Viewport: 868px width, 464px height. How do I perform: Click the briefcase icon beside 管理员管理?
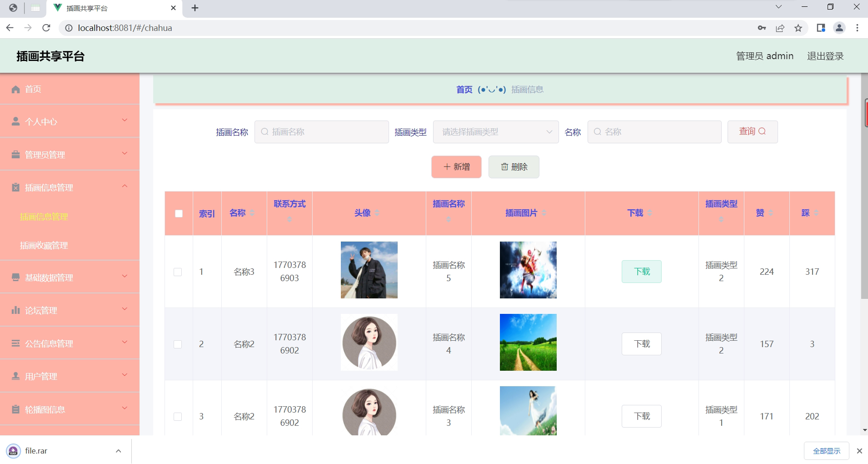[x=15, y=155]
